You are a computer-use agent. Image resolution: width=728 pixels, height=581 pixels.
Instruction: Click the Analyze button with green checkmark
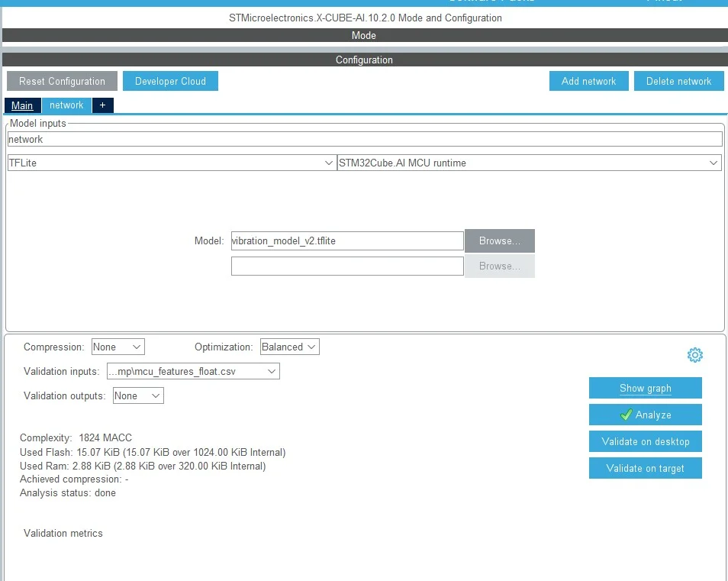[645, 415]
